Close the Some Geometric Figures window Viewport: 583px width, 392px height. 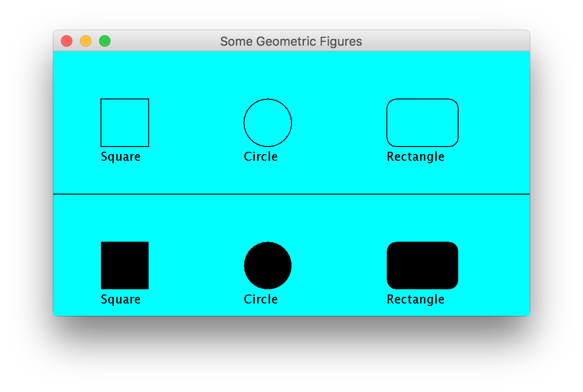(67, 41)
